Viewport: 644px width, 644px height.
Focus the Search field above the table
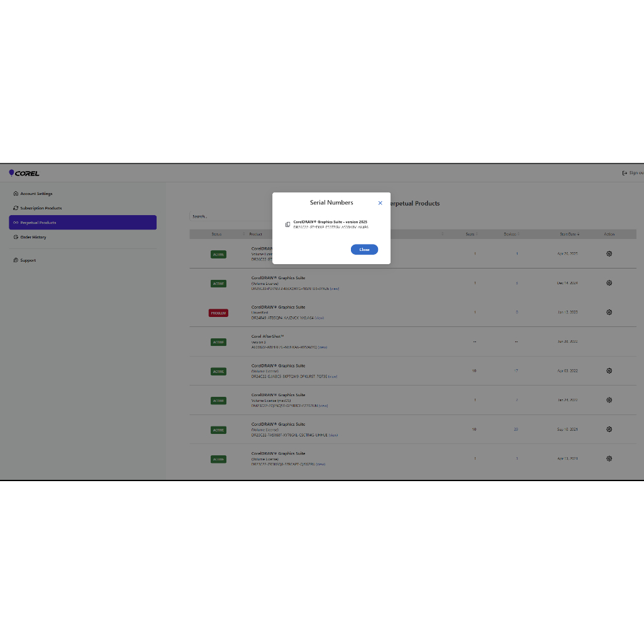point(230,216)
